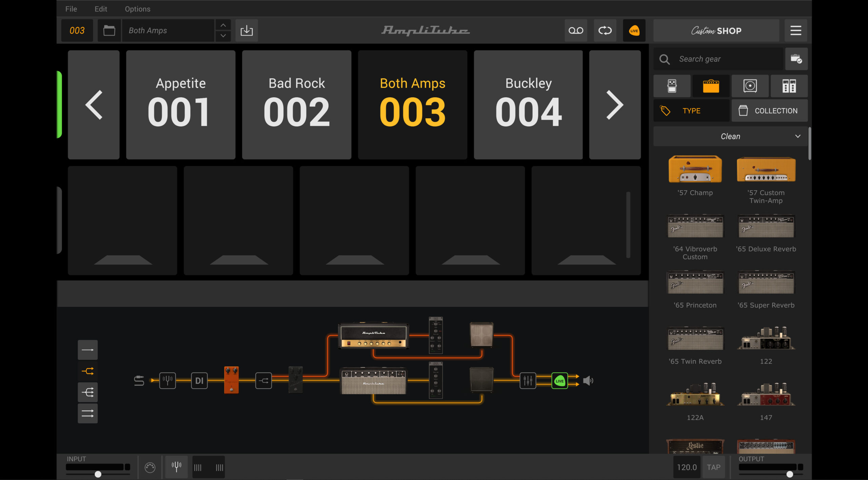The height and width of the screenshot is (480, 868).
Task: Open the preset folder browser icon
Action: point(109,30)
